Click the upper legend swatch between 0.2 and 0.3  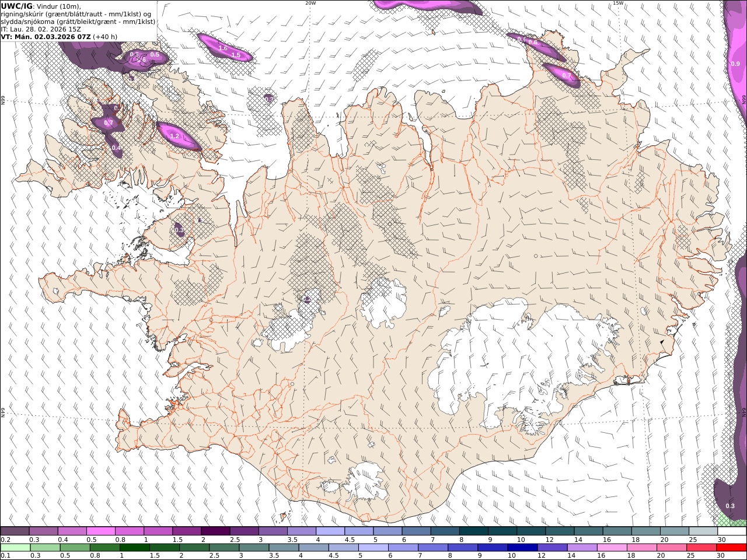pos(15,531)
